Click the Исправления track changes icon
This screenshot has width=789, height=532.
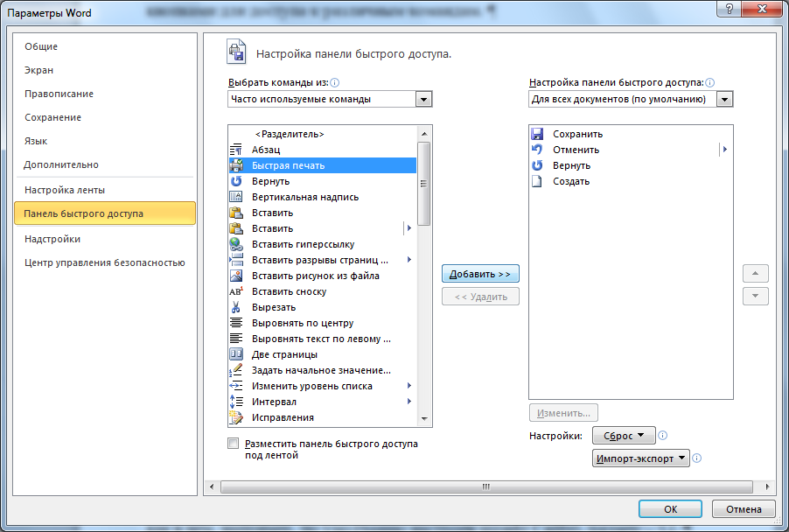(x=236, y=417)
